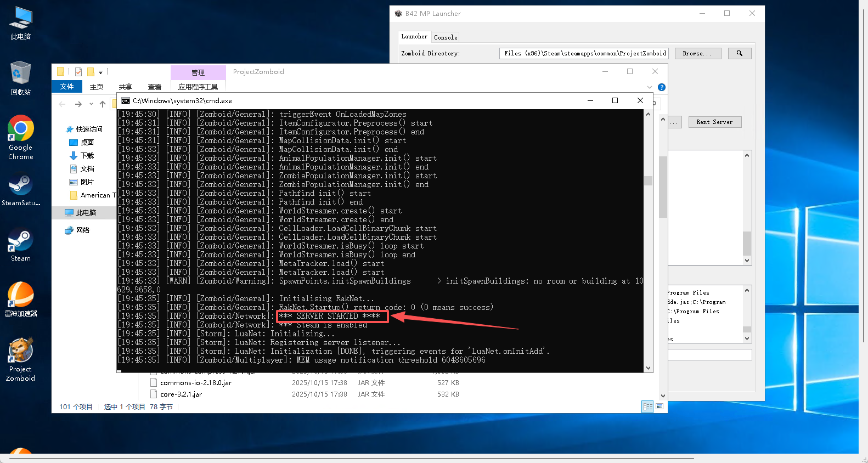Viewport: 868px width, 463px height.
Task: Switch Explorer to large icons view
Action: coord(660,406)
